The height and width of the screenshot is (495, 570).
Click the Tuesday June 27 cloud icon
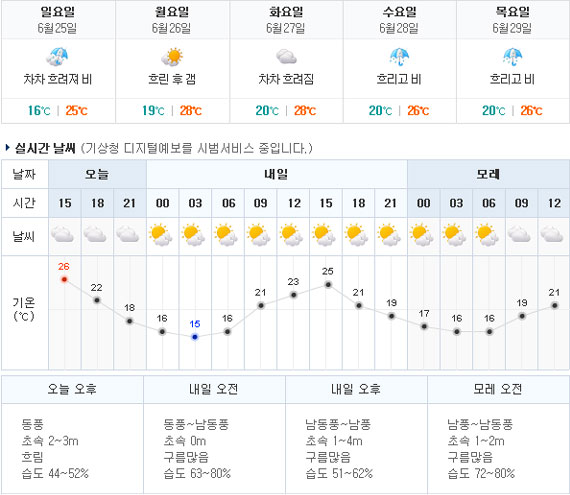[x=286, y=57]
